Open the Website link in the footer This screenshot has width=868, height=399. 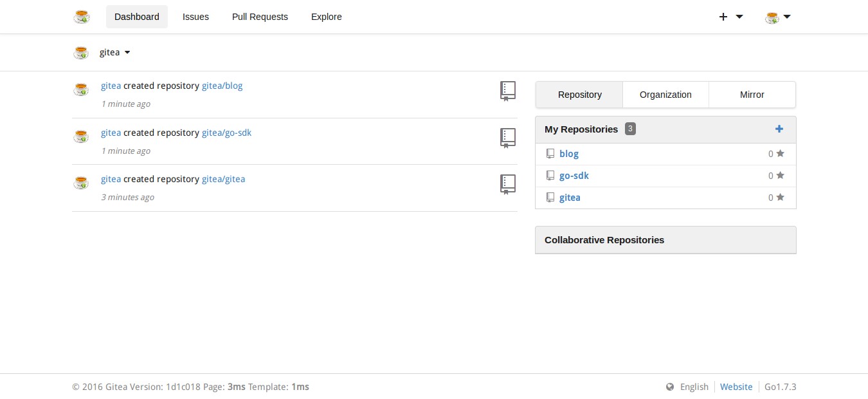[736, 387]
